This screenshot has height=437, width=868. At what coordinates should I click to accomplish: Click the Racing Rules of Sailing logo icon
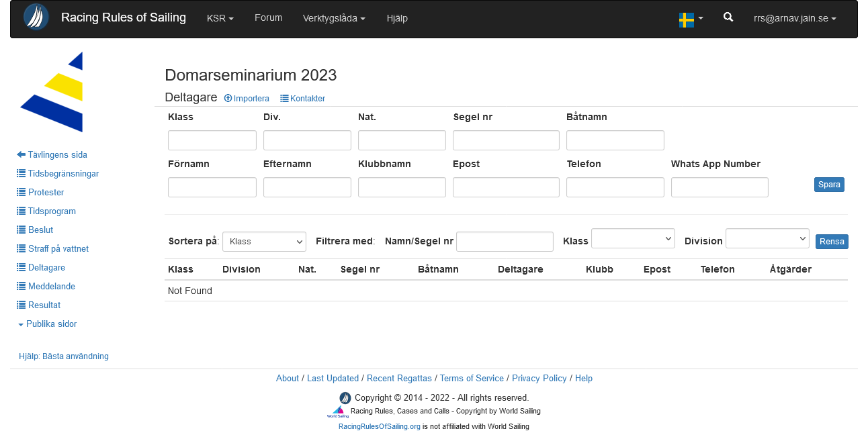[36, 17]
